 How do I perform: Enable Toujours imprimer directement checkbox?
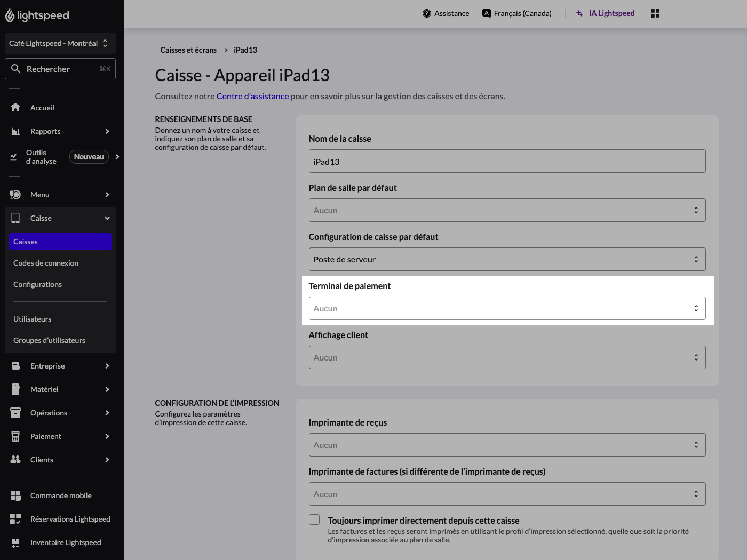point(314,519)
